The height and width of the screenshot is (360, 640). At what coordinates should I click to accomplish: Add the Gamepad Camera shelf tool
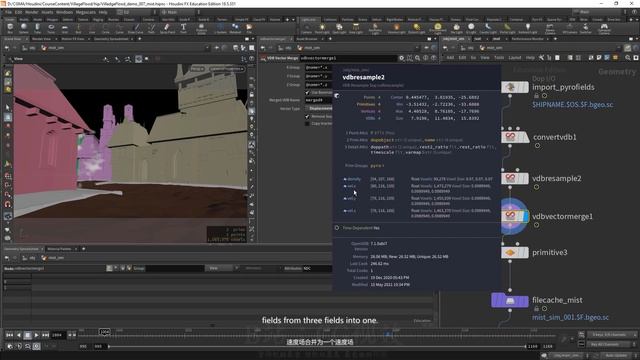coord(604,29)
